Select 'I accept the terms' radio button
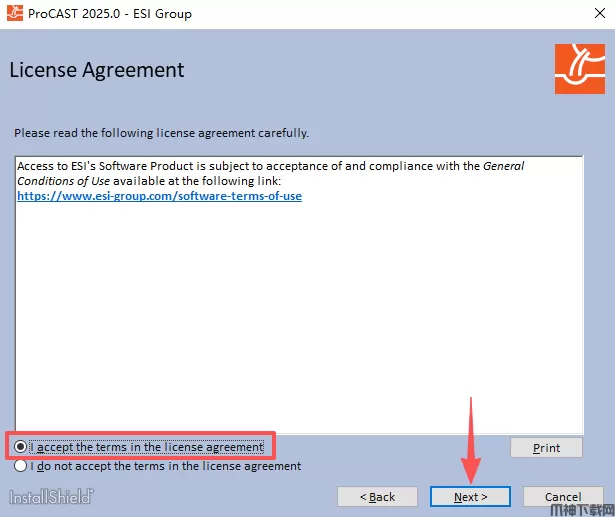 tap(20, 446)
